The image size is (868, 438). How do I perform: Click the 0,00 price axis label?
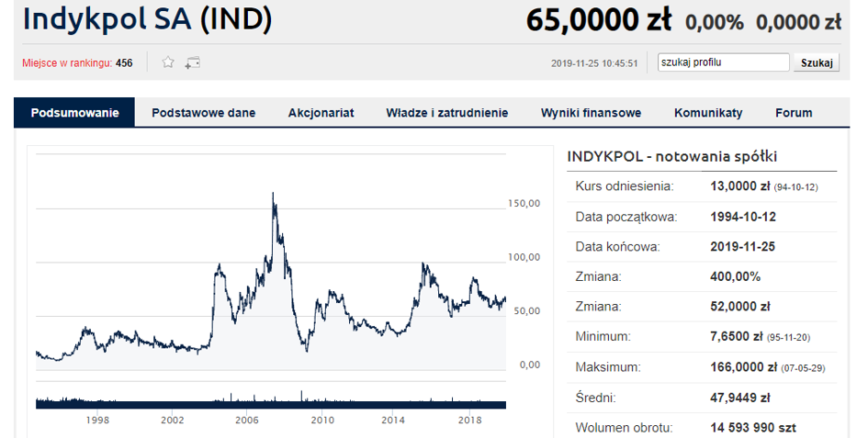pyautogui.click(x=530, y=365)
